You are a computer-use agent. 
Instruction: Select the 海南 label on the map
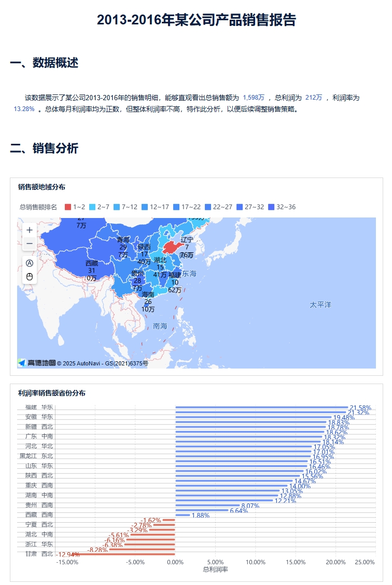[x=148, y=295]
